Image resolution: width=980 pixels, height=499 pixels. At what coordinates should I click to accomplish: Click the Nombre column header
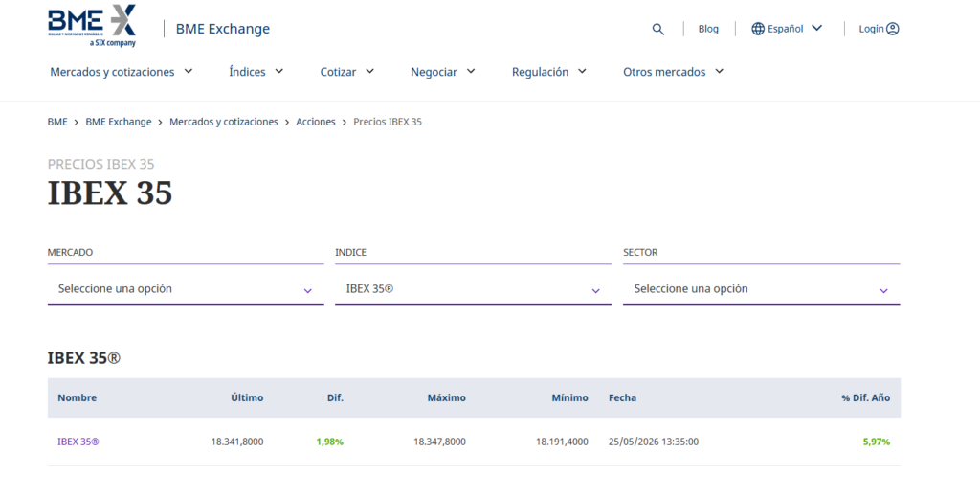[x=77, y=397]
